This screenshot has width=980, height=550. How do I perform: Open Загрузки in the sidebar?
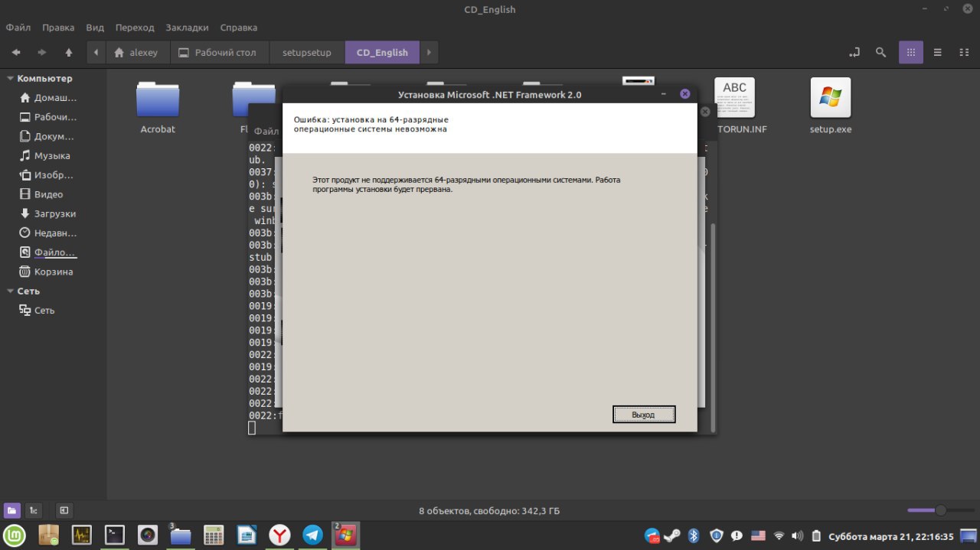pyautogui.click(x=47, y=213)
